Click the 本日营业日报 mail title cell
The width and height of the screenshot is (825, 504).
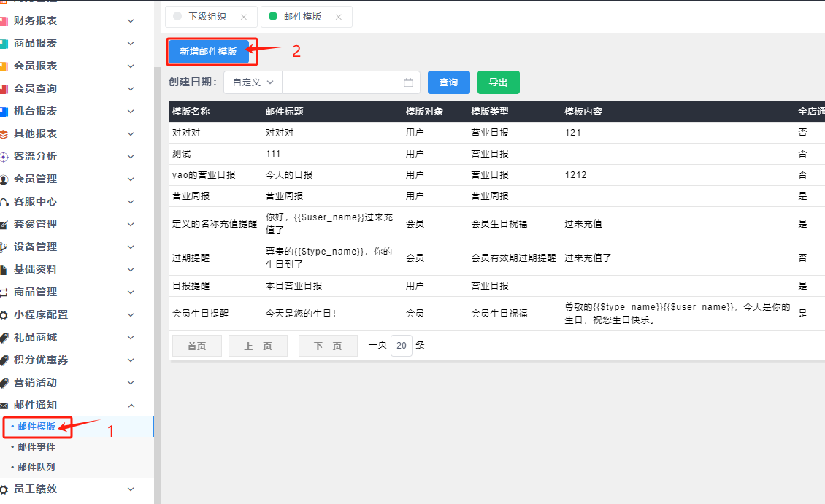pos(293,286)
